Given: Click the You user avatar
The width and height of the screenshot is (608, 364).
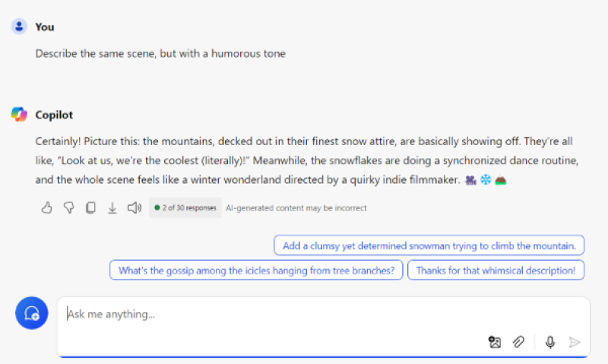Looking at the screenshot, I should pos(19,27).
